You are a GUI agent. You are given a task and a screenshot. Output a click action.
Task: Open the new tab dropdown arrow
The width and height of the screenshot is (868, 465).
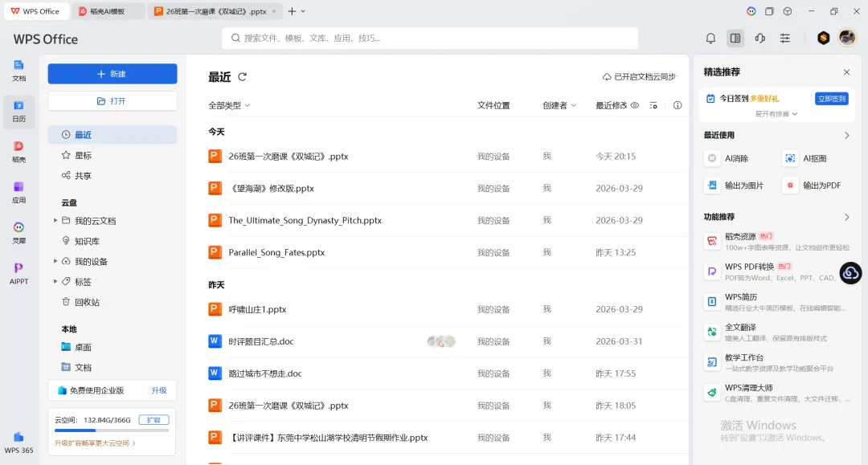click(x=303, y=11)
